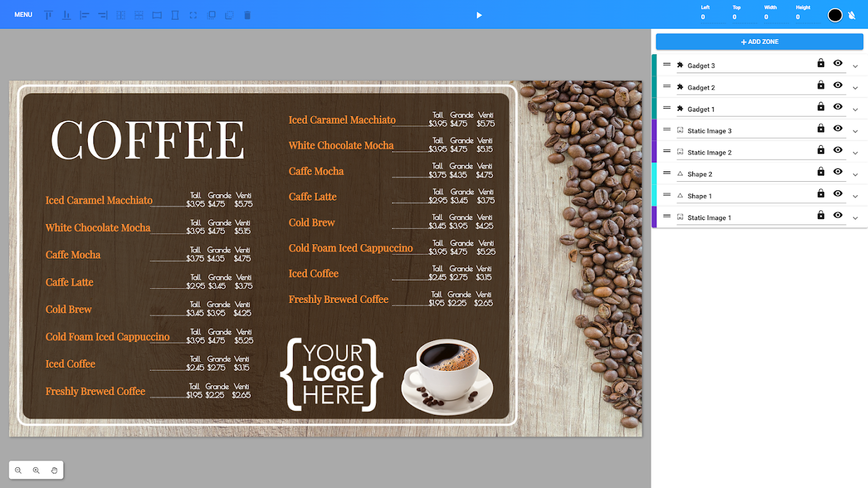The height and width of the screenshot is (488, 868).
Task: Click drag handle of Gadget 1 row
Action: point(667,108)
